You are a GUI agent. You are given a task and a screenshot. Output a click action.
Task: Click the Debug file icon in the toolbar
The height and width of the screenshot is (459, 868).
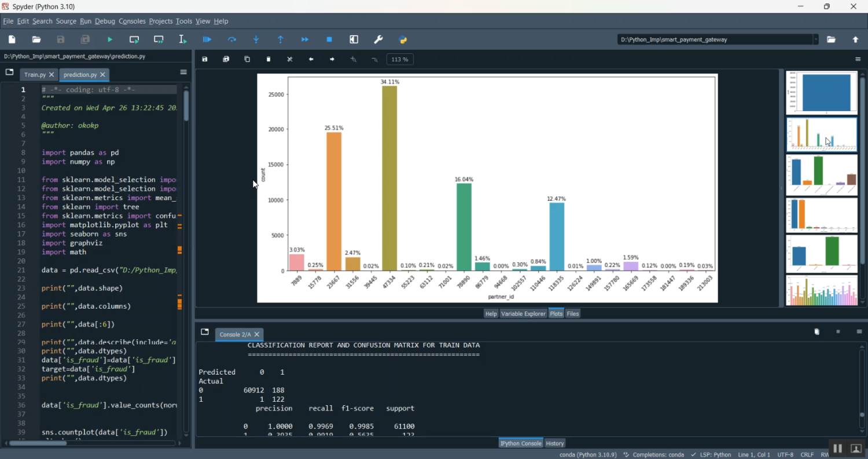(207, 40)
